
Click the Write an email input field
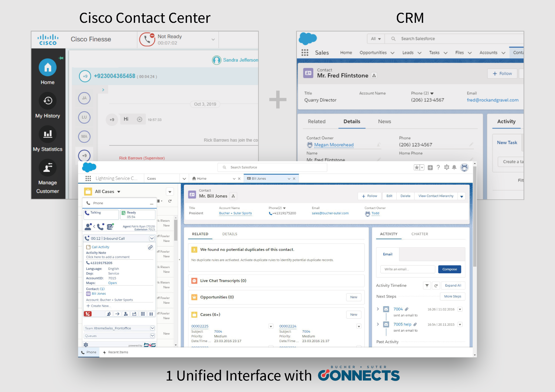click(407, 269)
